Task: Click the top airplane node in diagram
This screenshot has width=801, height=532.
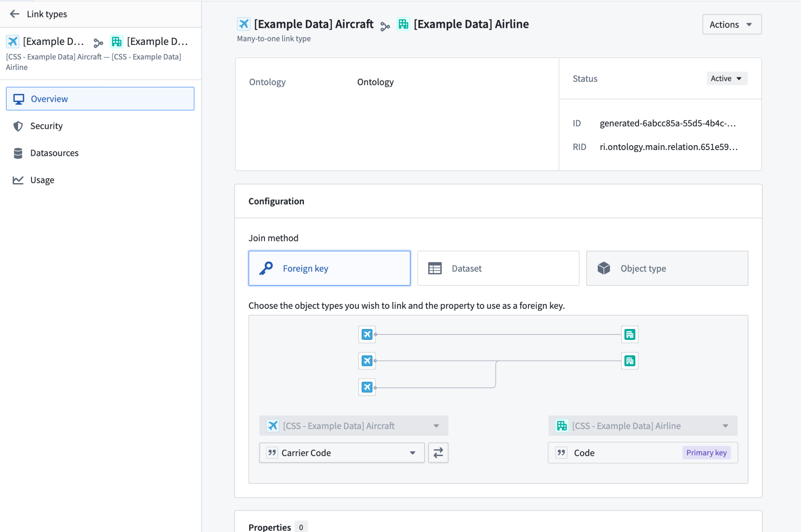Action: [x=367, y=335]
